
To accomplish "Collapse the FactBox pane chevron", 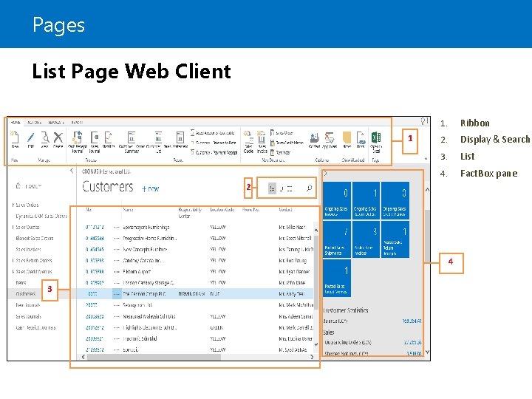I will click(325, 174).
